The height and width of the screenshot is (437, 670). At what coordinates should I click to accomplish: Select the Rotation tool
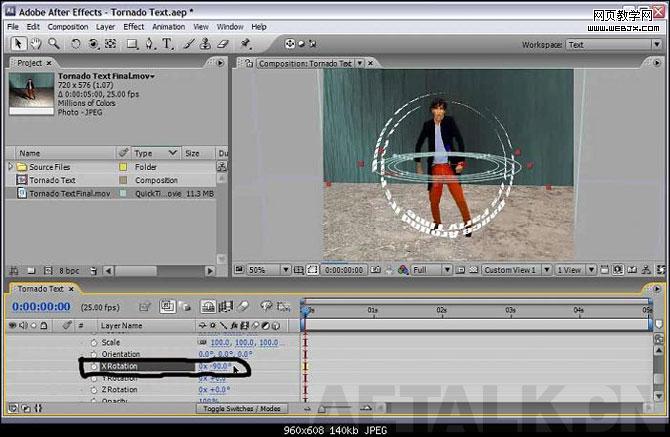click(75, 44)
